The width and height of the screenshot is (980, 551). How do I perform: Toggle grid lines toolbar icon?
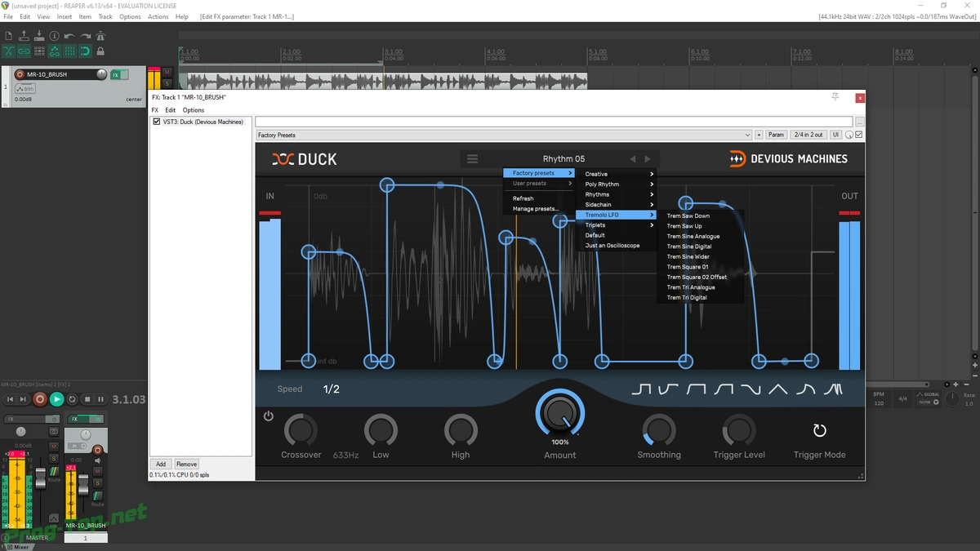pos(69,51)
